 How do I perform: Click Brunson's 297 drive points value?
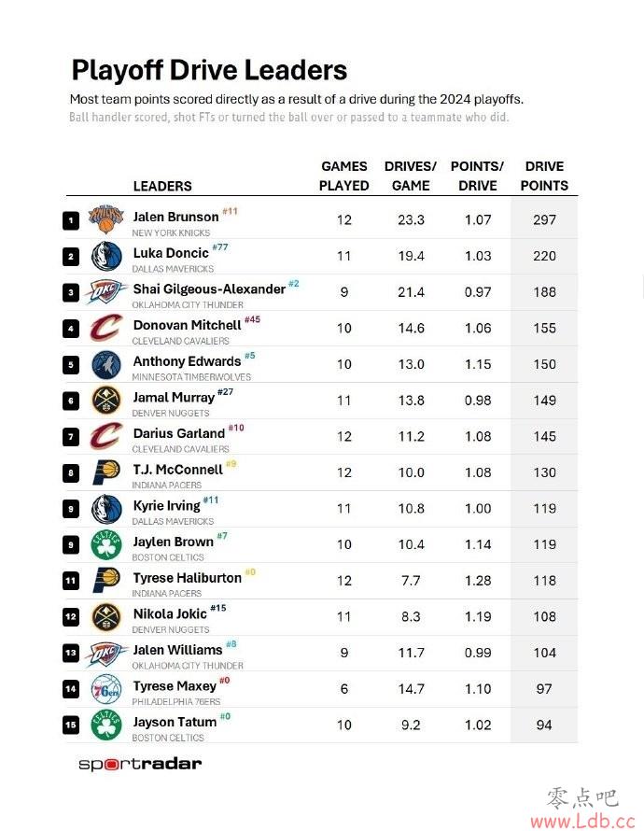coord(544,220)
